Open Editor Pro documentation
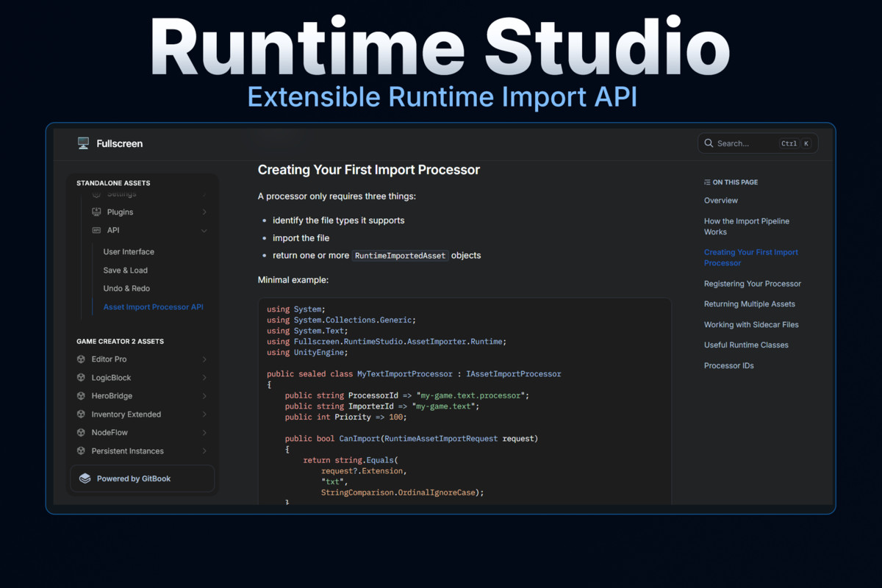Image resolution: width=882 pixels, height=588 pixels. (x=109, y=359)
